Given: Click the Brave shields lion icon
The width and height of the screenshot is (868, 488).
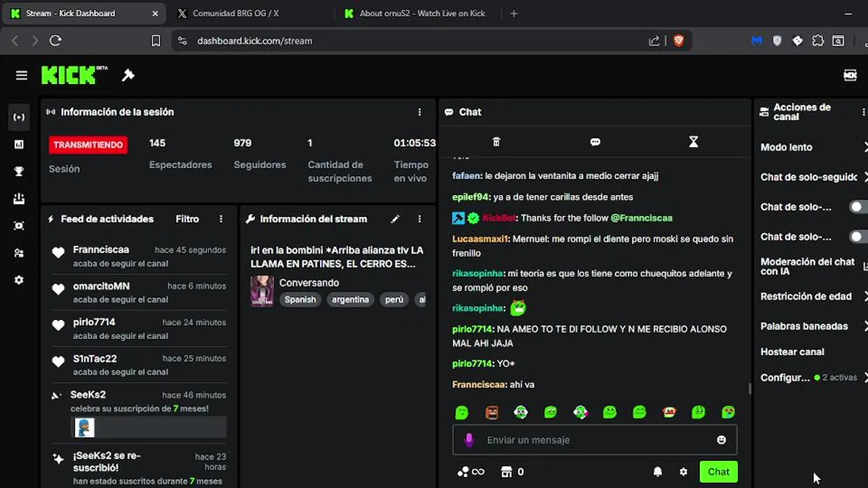Looking at the screenshot, I should 679,41.
